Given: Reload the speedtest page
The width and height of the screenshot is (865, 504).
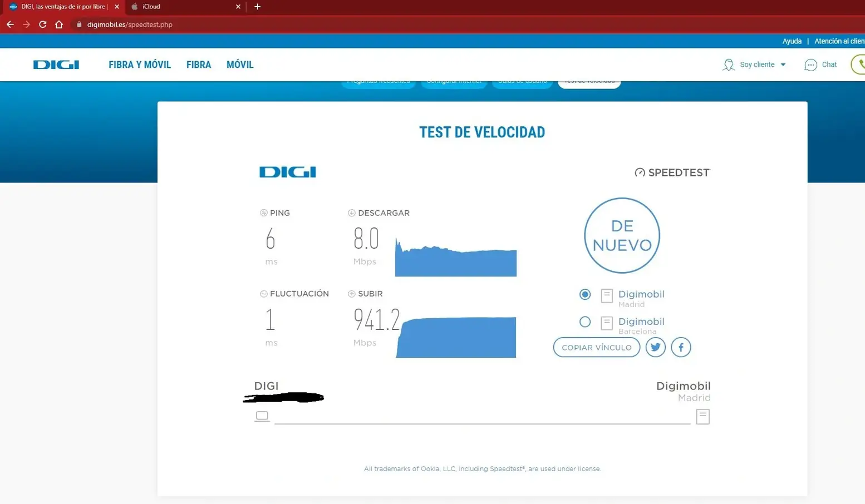Looking at the screenshot, I should click(x=43, y=24).
